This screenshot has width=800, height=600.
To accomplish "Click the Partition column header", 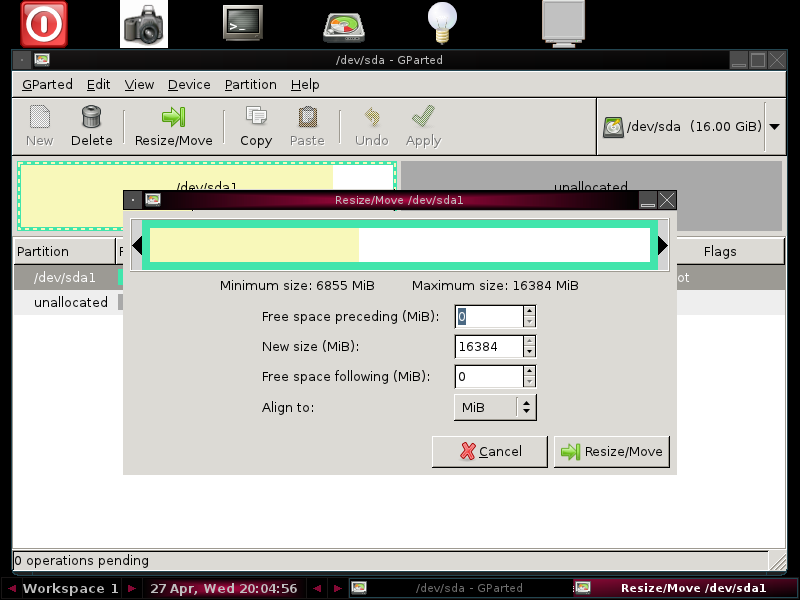I will pyautogui.click(x=64, y=252).
